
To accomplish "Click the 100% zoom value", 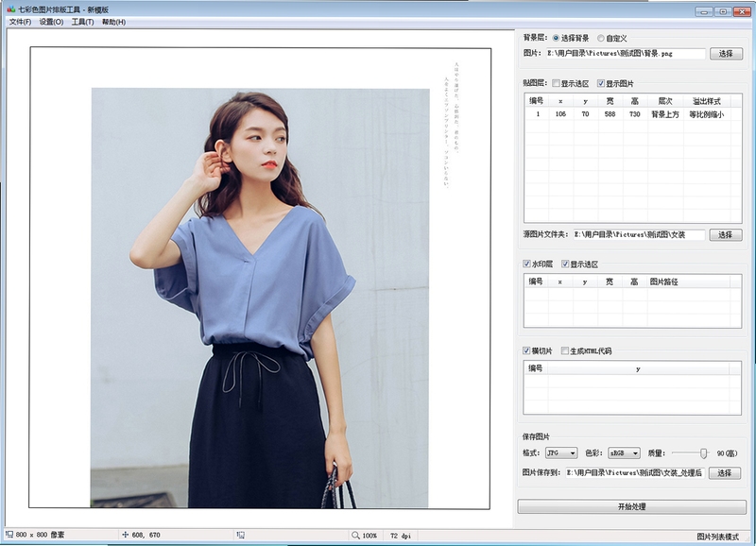I will [369, 536].
